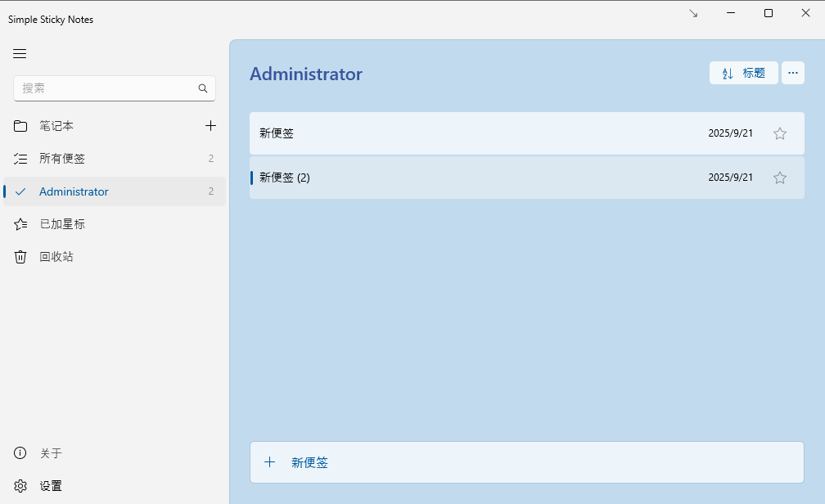Toggle the star on 新便签 (2)
The width and height of the screenshot is (825, 504).
780,178
